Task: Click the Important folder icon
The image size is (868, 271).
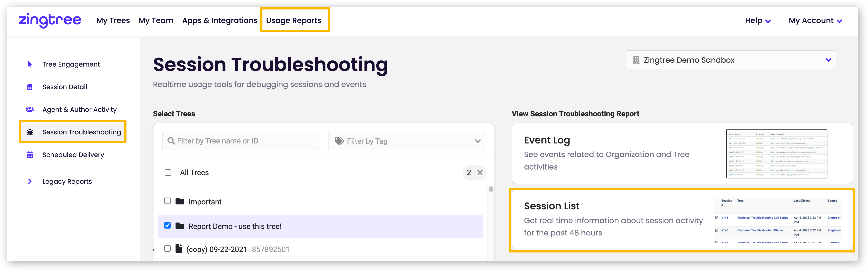Action: [180, 201]
